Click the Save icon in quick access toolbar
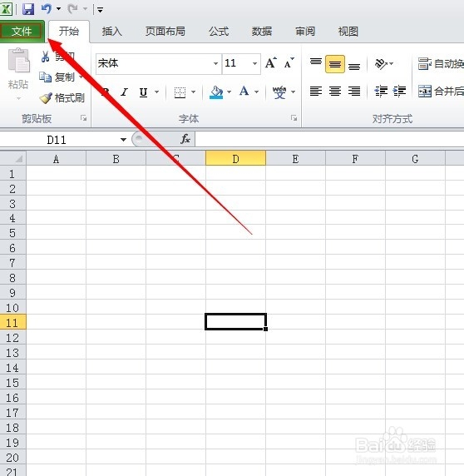464x476 pixels. tap(28, 9)
